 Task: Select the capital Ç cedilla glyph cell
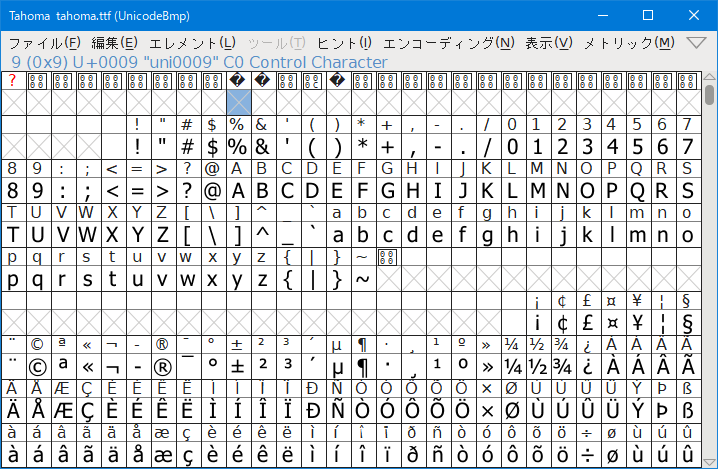pos(87,411)
